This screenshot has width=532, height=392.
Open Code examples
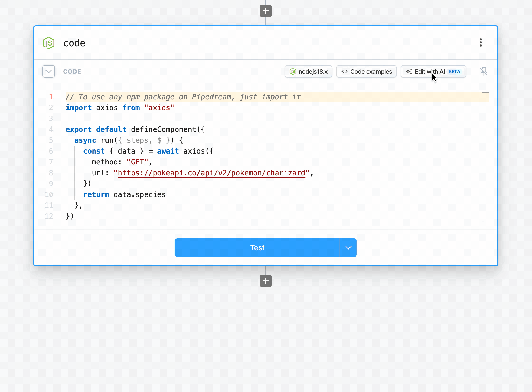366,71
